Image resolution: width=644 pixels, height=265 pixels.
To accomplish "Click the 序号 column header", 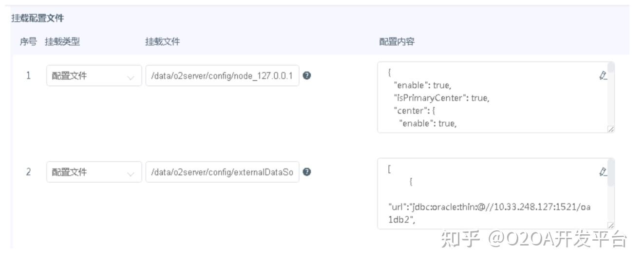I will tap(28, 42).
